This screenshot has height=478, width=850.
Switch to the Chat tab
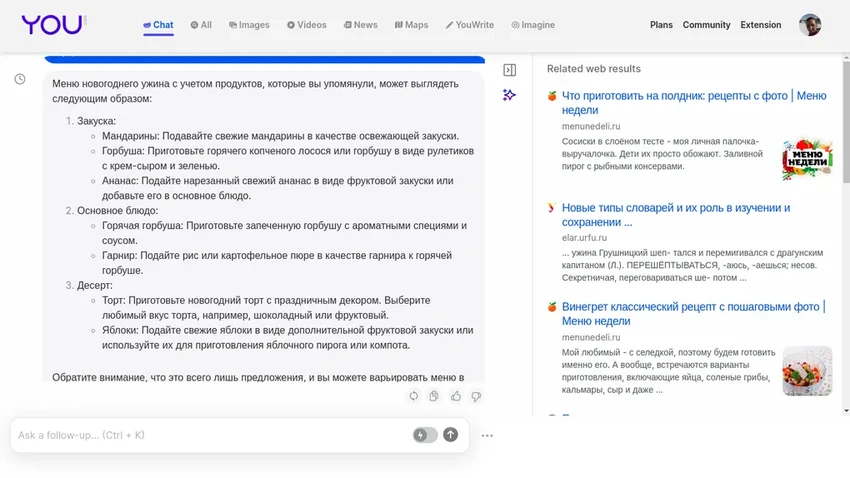(x=158, y=25)
